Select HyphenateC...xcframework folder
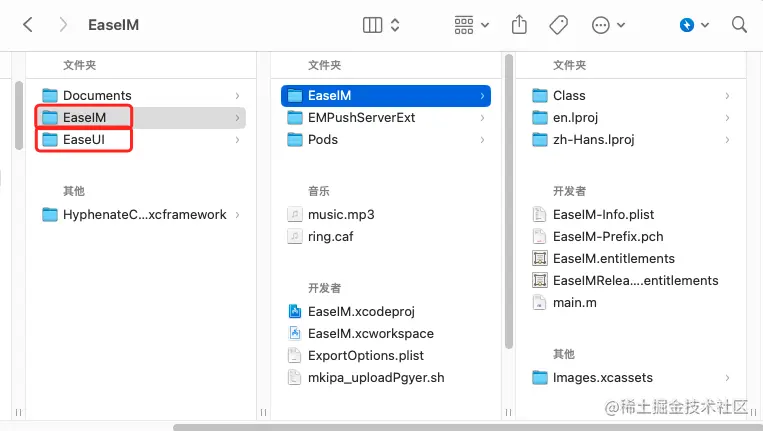 [x=140, y=215]
